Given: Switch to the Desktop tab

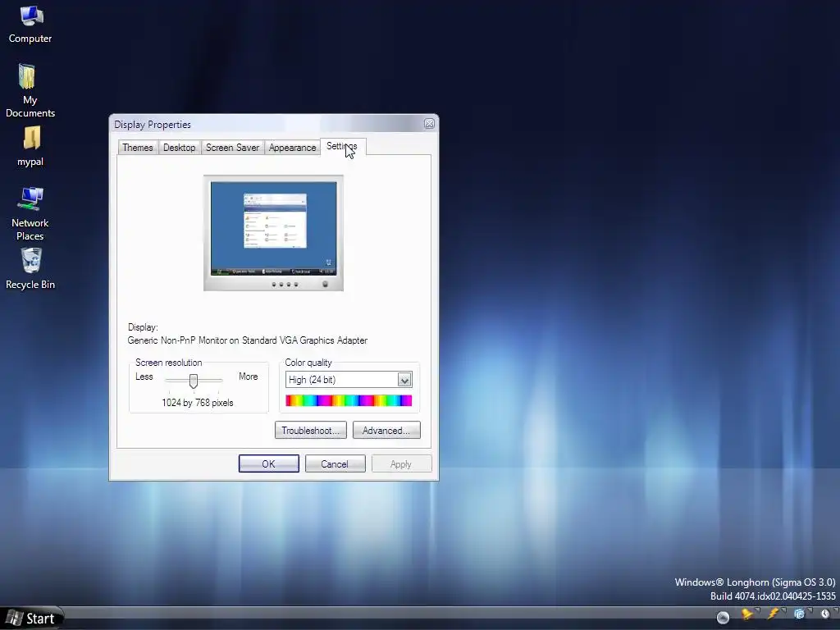Looking at the screenshot, I should [180, 148].
